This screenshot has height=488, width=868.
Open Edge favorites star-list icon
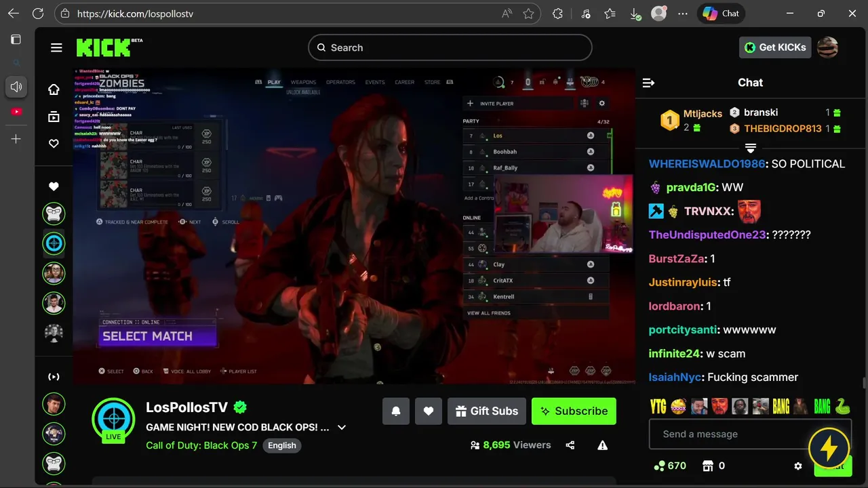coord(610,14)
